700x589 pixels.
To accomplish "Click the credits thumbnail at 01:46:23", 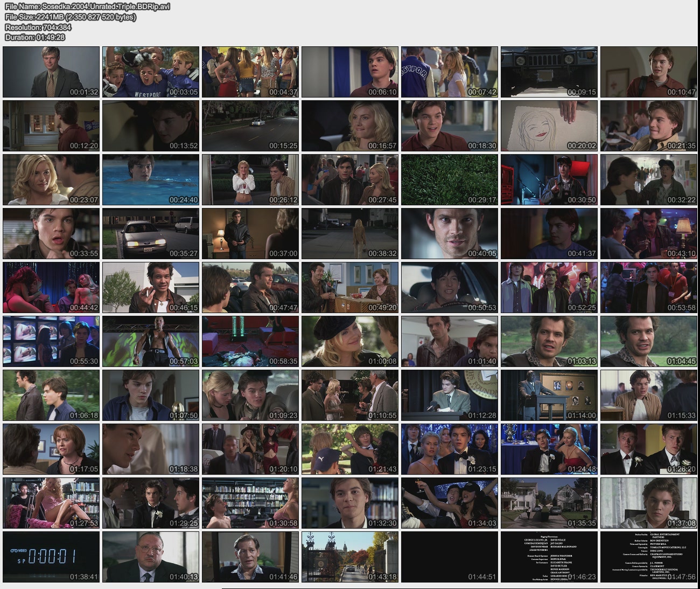I will [549, 557].
